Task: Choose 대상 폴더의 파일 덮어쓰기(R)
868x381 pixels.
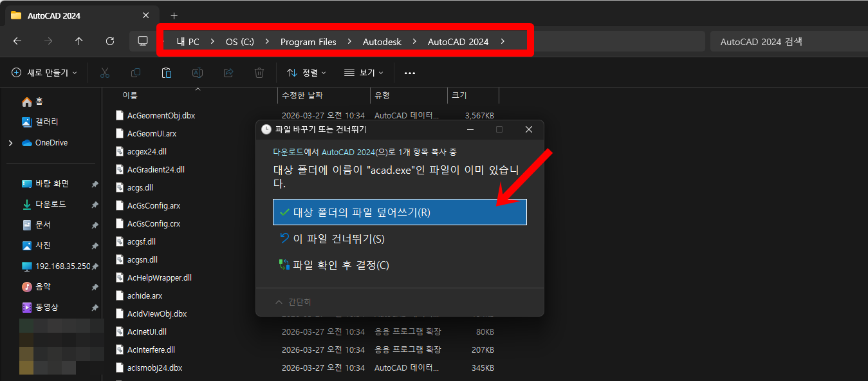Action: tap(400, 212)
